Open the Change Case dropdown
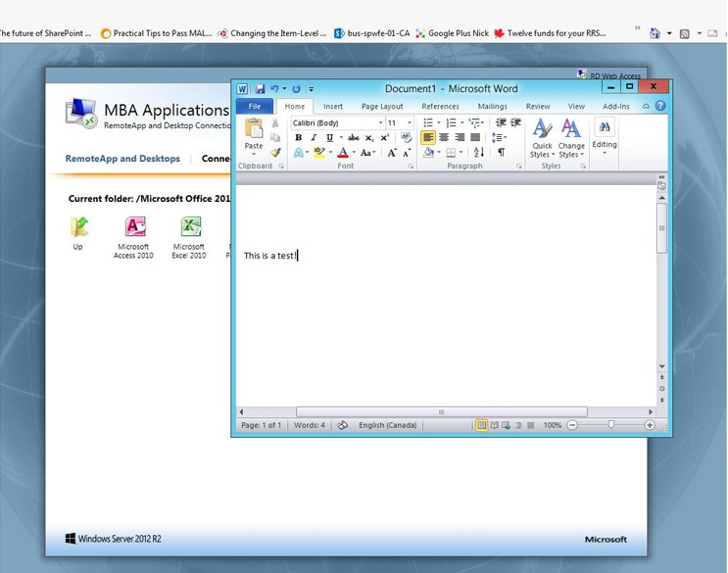This screenshot has height=573, width=728. coord(367,153)
